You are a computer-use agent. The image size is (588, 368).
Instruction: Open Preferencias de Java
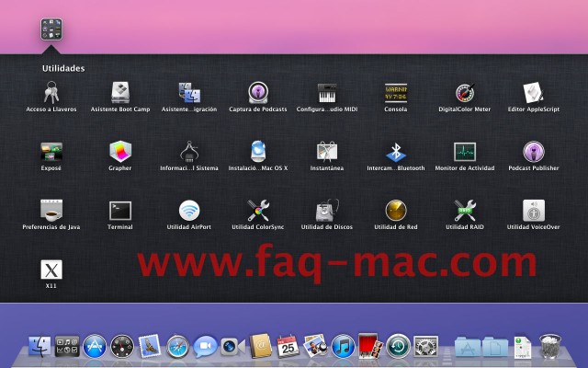pyautogui.click(x=51, y=211)
